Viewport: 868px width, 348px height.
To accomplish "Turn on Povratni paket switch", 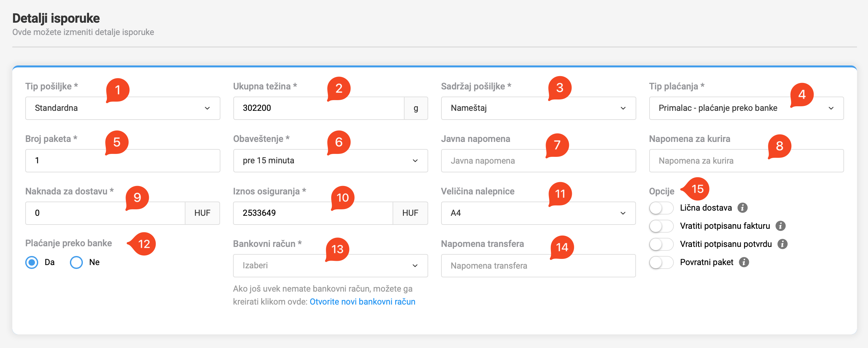I will [661, 262].
